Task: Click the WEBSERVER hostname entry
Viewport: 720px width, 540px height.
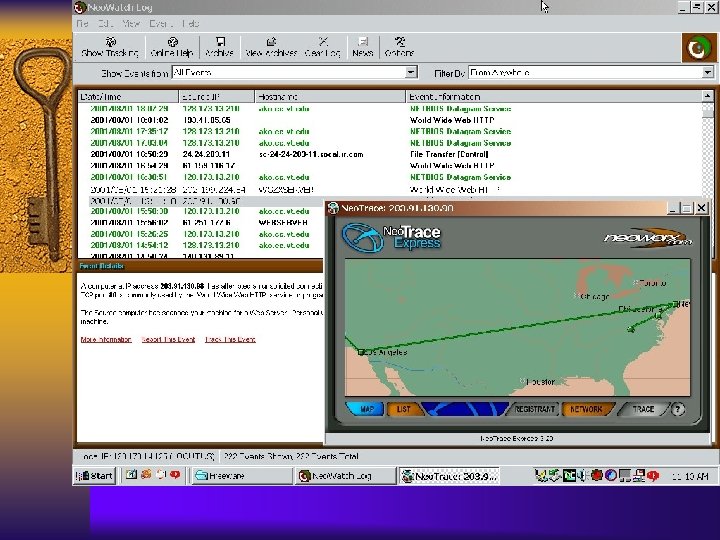Action: click(283, 222)
